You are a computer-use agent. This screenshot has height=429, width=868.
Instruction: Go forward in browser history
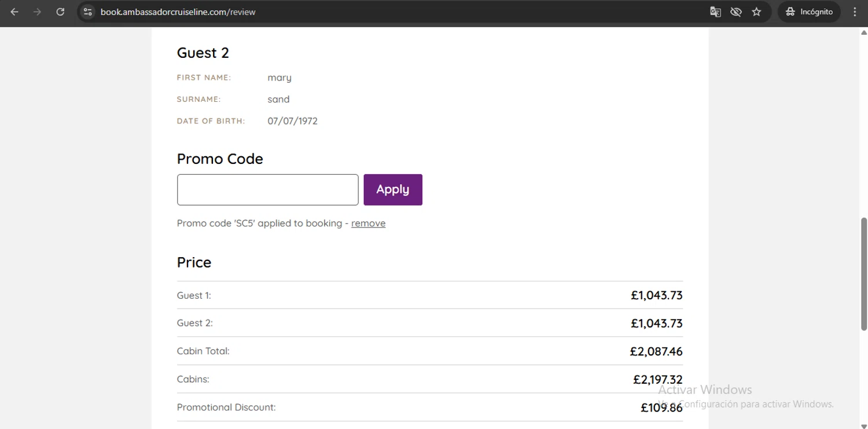[x=37, y=12]
